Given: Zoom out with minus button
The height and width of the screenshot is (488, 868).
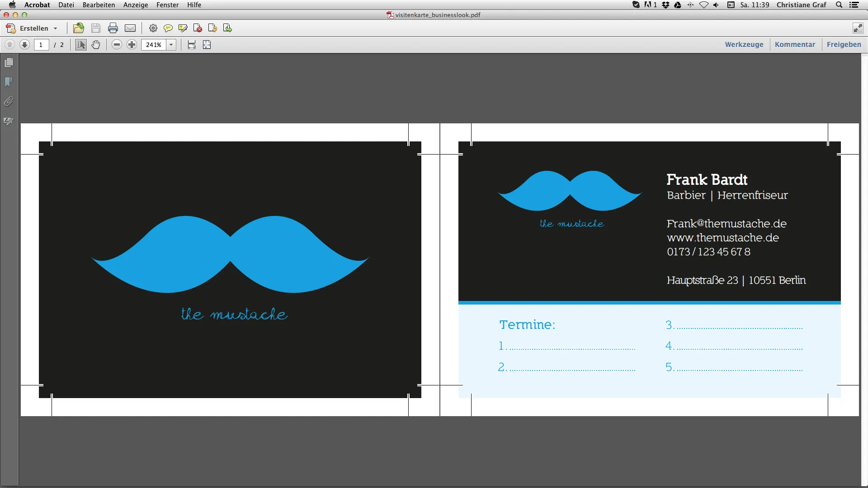Looking at the screenshot, I should click(x=117, y=45).
